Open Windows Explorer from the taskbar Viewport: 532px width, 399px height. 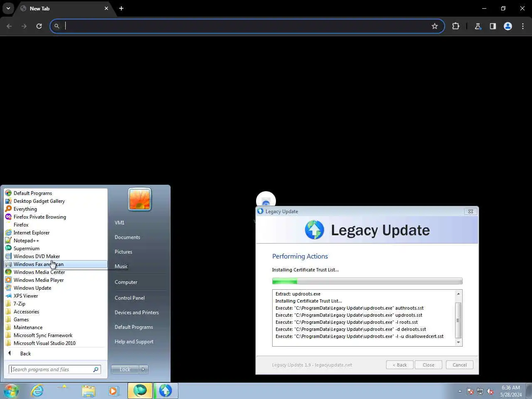pyautogui.click(x=89, y=391)
